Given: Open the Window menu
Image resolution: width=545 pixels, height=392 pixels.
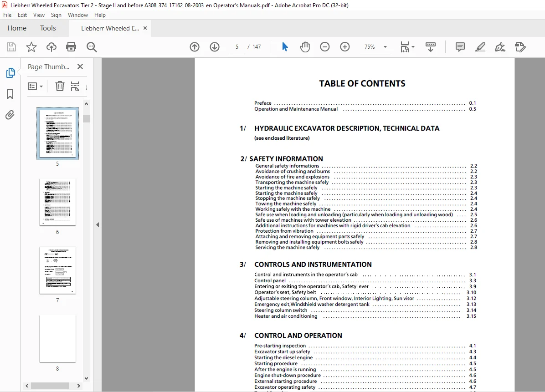Looking at the screenshot, I should (78, 15).
